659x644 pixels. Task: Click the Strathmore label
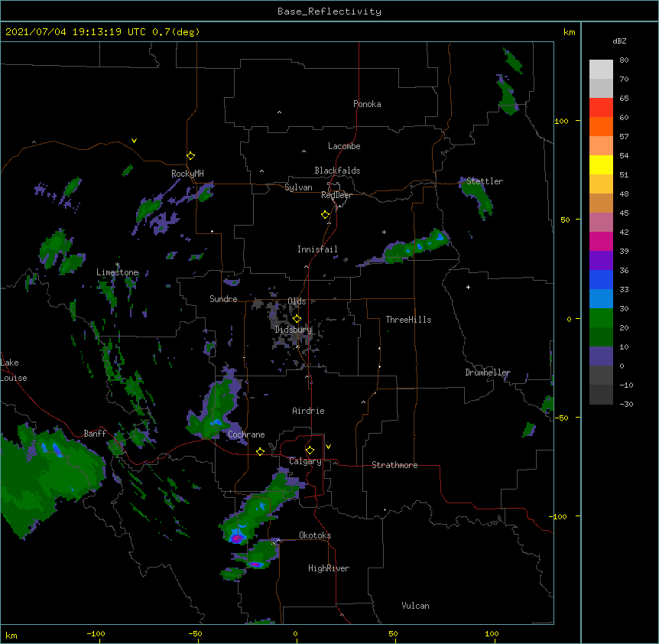394,465
